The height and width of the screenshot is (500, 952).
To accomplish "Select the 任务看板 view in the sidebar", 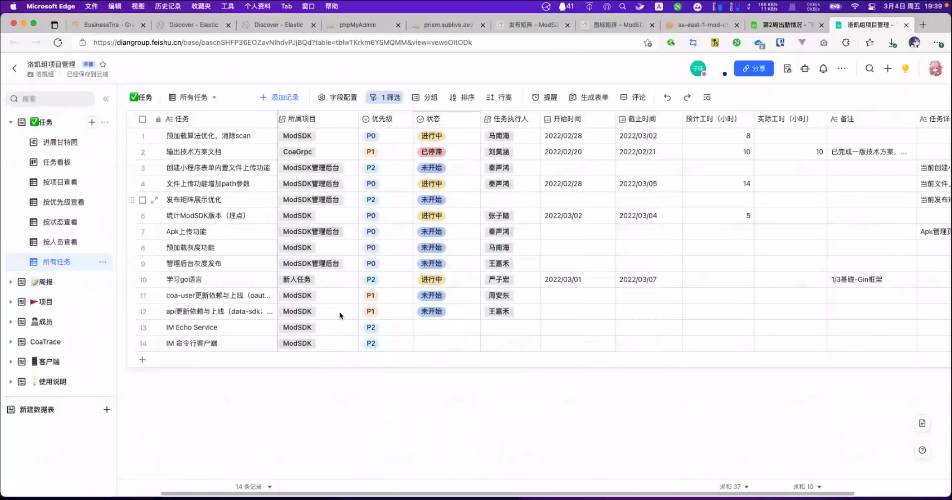I will [x=56, y=162].
